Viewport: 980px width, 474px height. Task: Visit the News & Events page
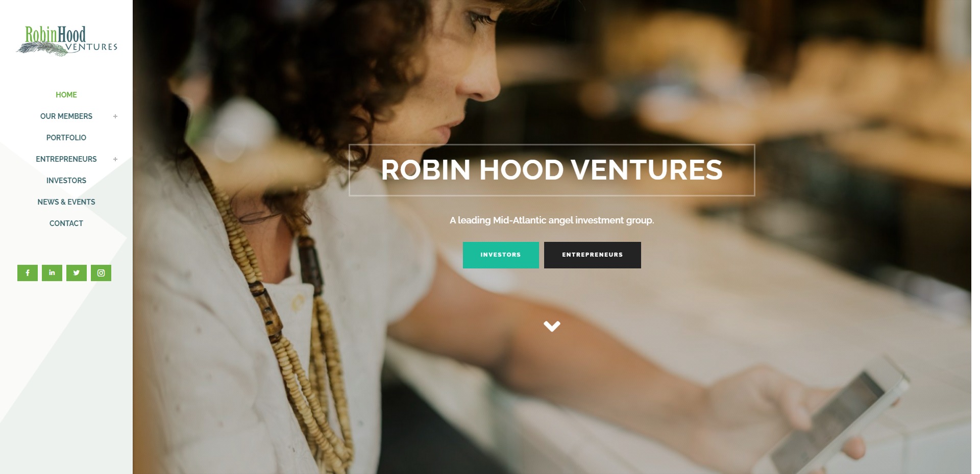[66, 202]
